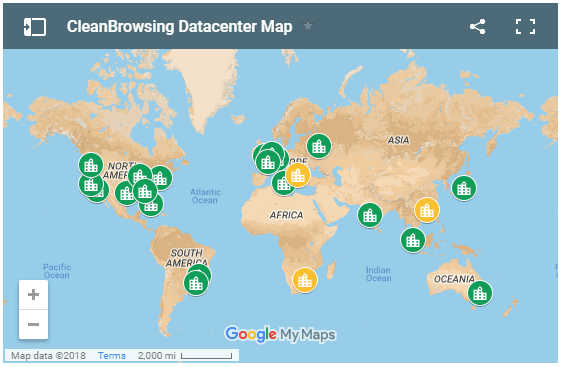View the map in fullscreen mode
The image size is (564, 367).
[x=525, y=27]
